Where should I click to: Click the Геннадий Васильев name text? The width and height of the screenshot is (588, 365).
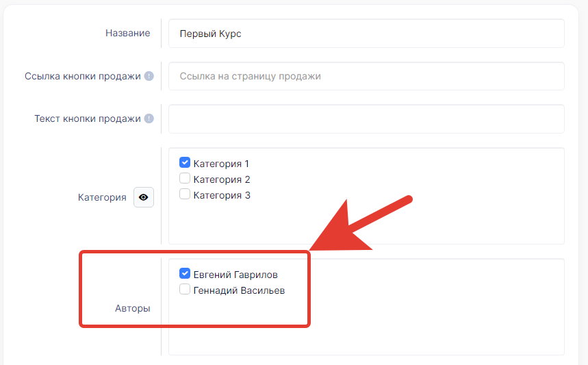point(239,290)
